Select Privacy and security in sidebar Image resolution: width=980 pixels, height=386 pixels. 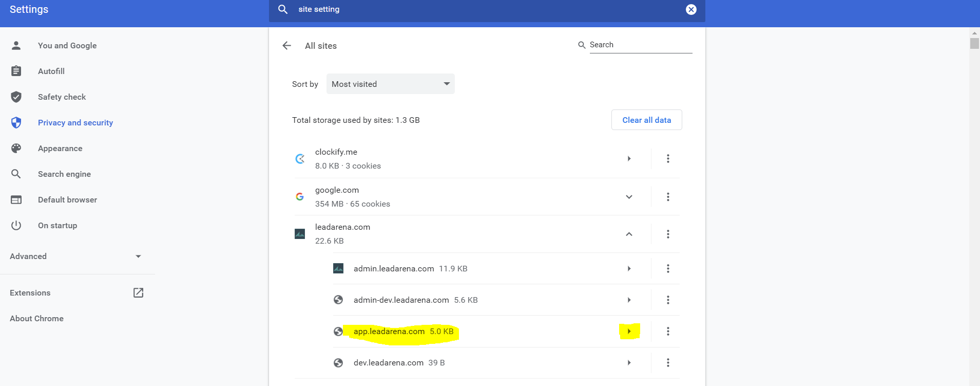(75, 122)
